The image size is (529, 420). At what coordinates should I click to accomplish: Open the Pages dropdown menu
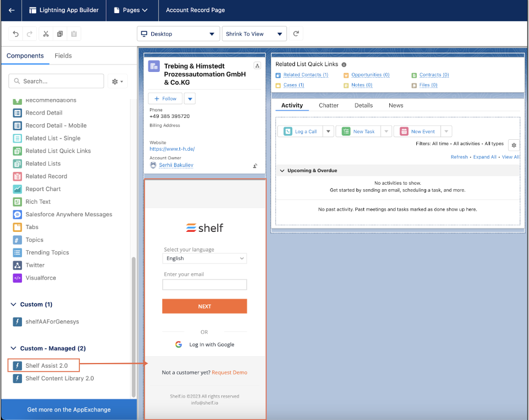131,10
